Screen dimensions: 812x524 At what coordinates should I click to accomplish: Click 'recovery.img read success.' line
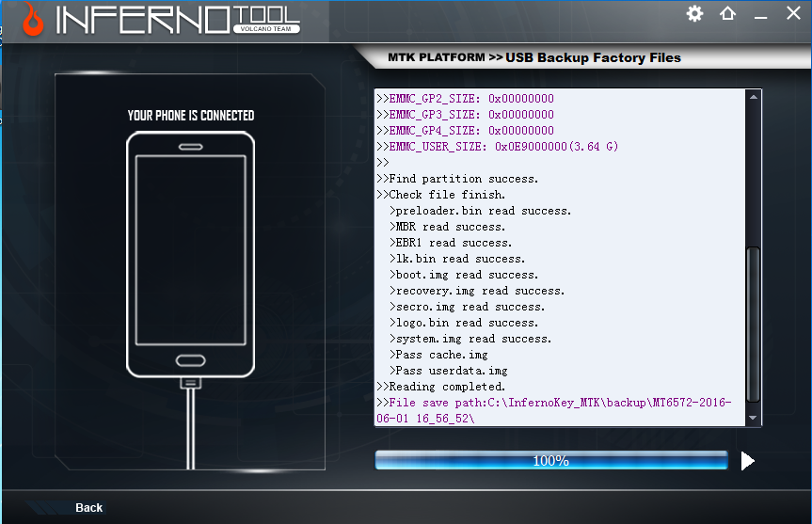pos(477,291)
